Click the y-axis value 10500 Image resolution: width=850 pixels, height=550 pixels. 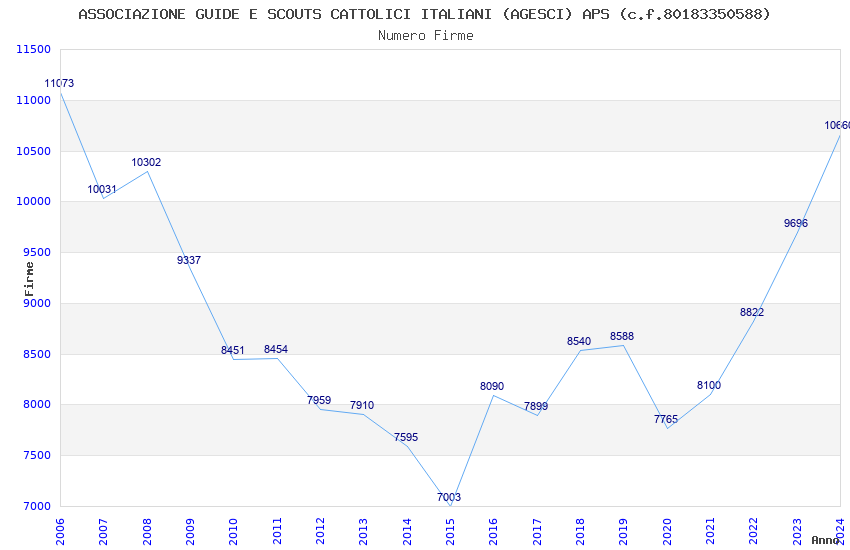pyautogui.click(x=34, y=151)
